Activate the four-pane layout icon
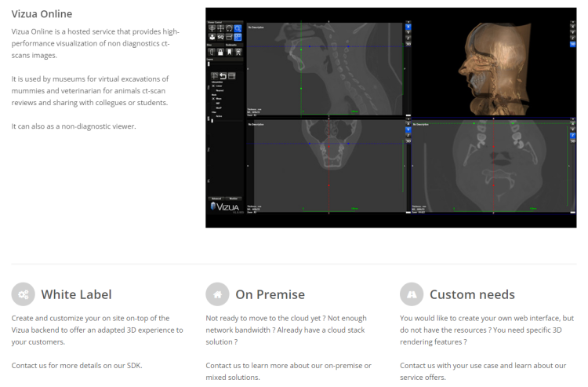The height and width of the screenshot is (387, 588). (238, 37)
